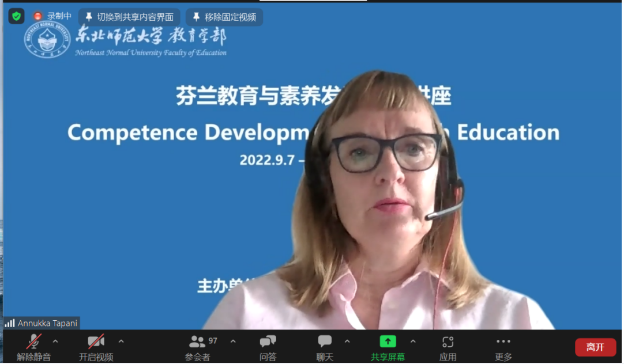Click the Annukka Tapani name label

coord(47,323)
